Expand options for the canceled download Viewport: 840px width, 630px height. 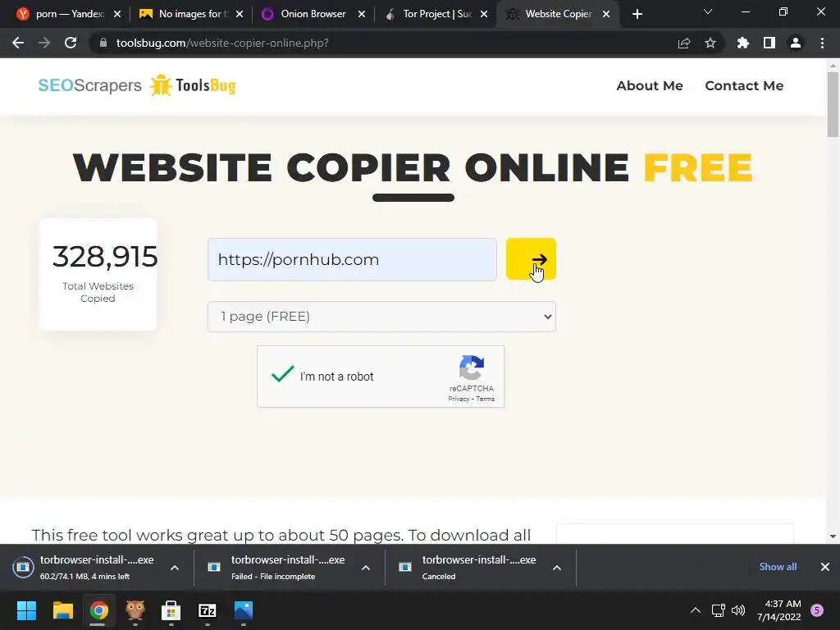pos(557,568)
